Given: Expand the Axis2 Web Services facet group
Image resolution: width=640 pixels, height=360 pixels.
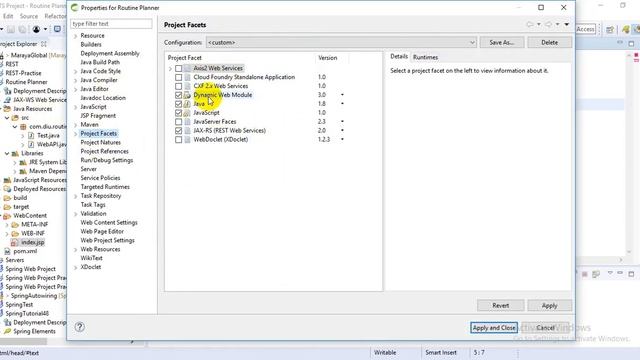Looking at the screenshot, I should [x=170, y=69].
